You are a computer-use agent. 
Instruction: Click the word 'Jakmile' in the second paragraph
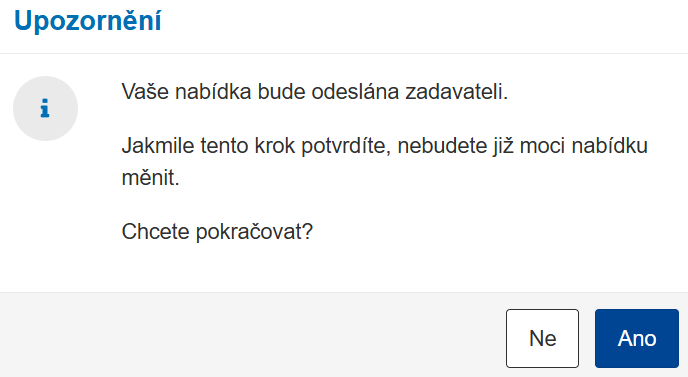(158, 146)
